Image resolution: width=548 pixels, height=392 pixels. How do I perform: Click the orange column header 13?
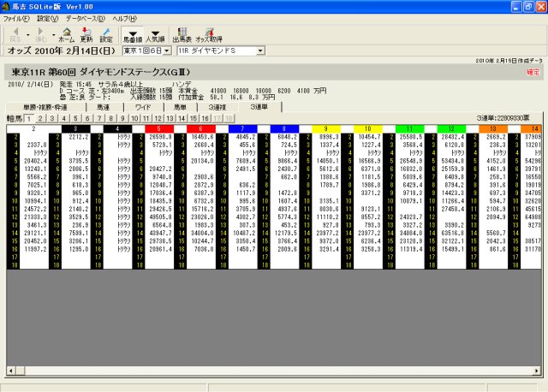tap(493, 129)
